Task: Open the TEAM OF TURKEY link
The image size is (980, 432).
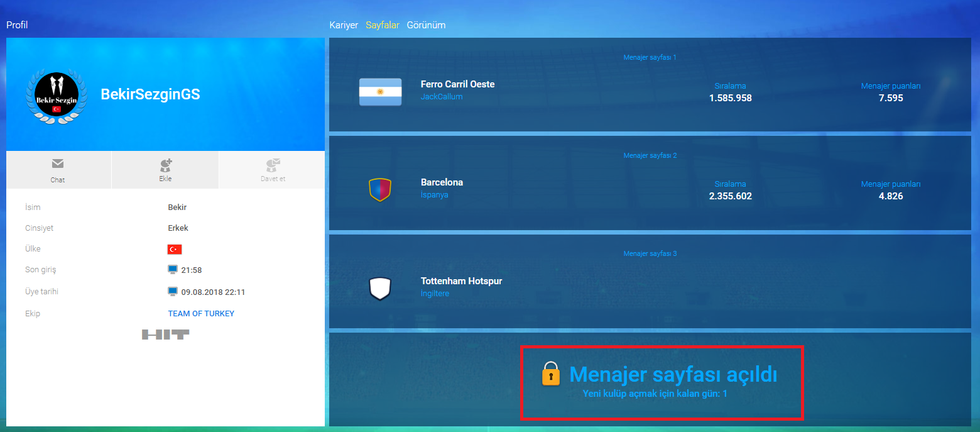Action: tap(201, 314)
